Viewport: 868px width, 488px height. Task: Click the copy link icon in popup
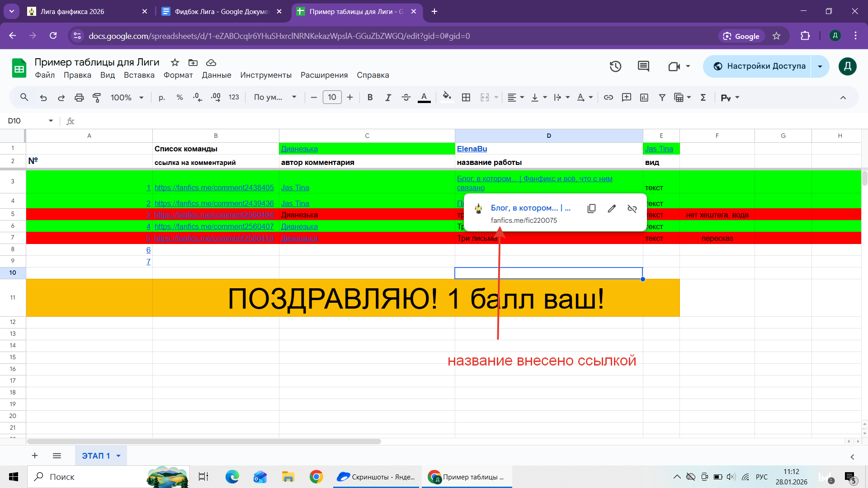tap(591, 208)
